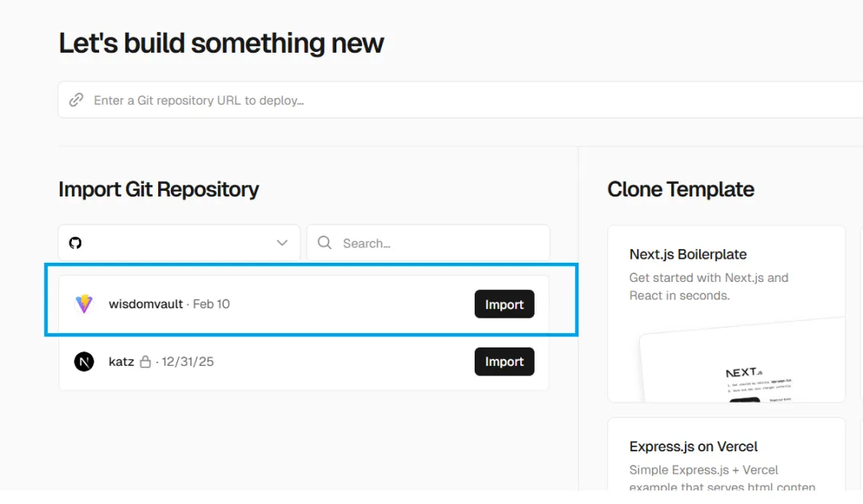Viewport: 863px width, 504px height.
Task: Select the katz repository name
Action: point(121,362)
